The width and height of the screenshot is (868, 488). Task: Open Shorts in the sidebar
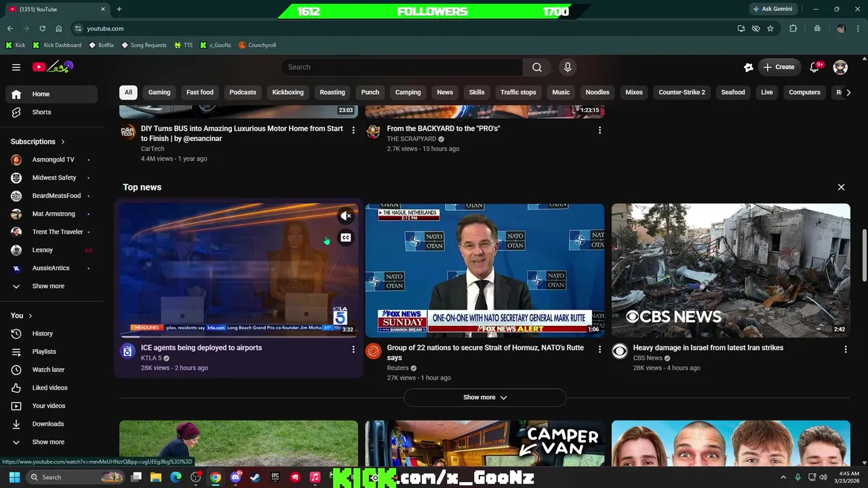pos(52,112)
